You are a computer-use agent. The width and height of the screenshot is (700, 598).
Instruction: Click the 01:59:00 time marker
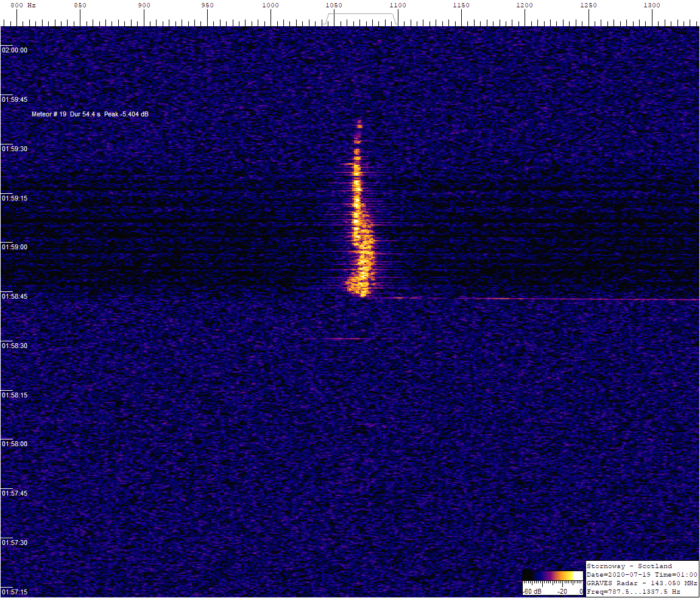(x=15, y=247)
